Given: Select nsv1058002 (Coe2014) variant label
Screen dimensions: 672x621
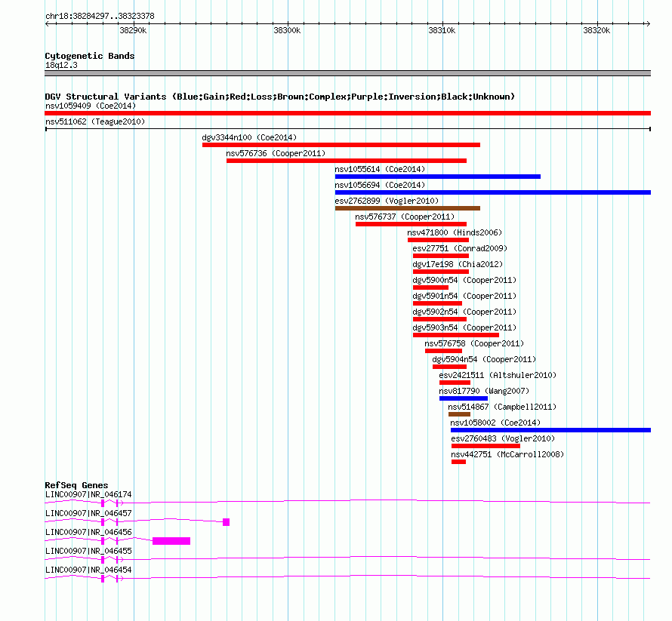Looking at the screenshot, I should [495, 423].
